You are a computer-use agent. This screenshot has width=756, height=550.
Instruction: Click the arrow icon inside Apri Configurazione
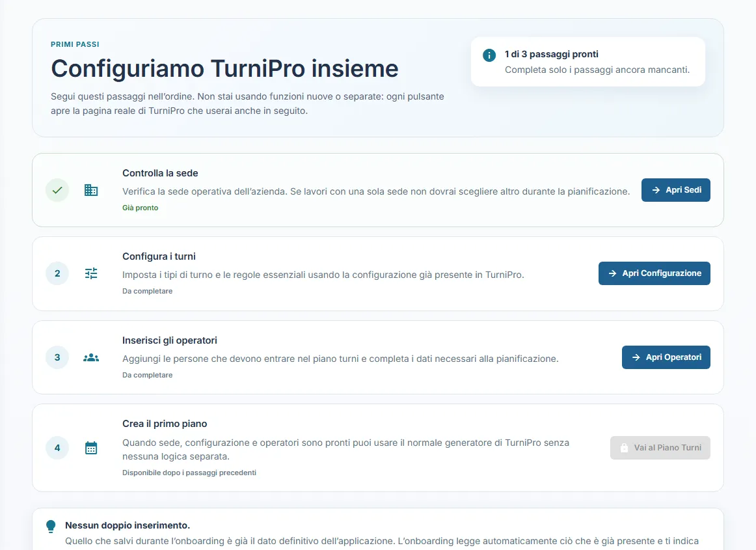612,273
